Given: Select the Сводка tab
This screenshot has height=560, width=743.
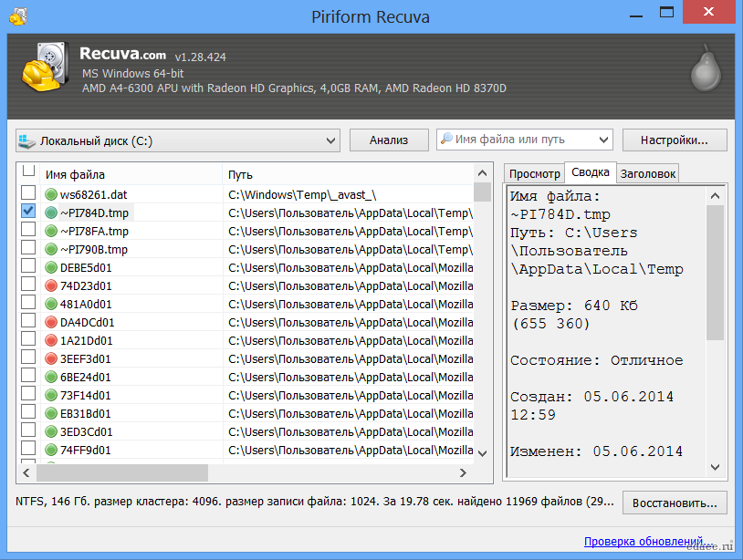Looking at the screenshot, I should point(590,172).
